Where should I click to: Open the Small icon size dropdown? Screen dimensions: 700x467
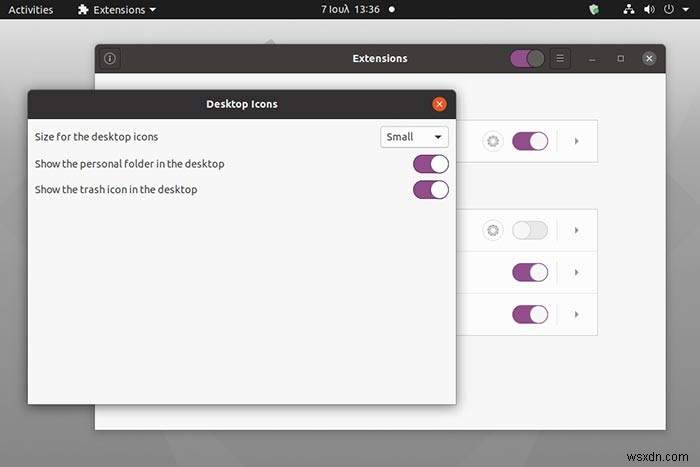coord(414,137)
